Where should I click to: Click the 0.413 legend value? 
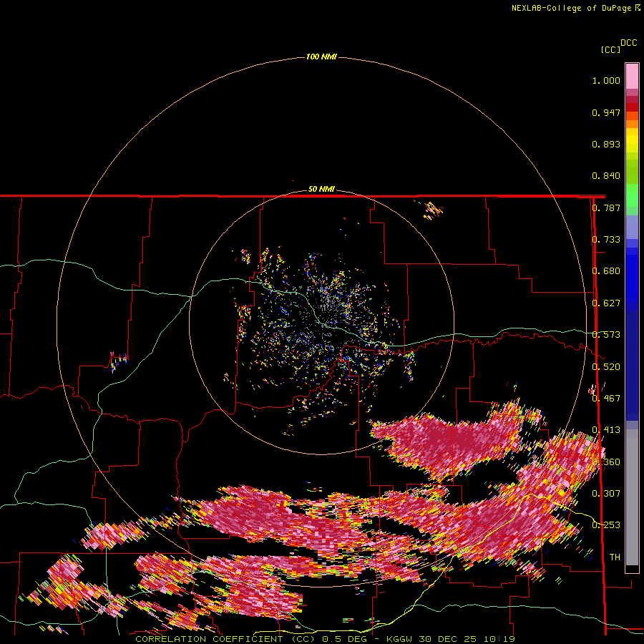click(606, 430)
